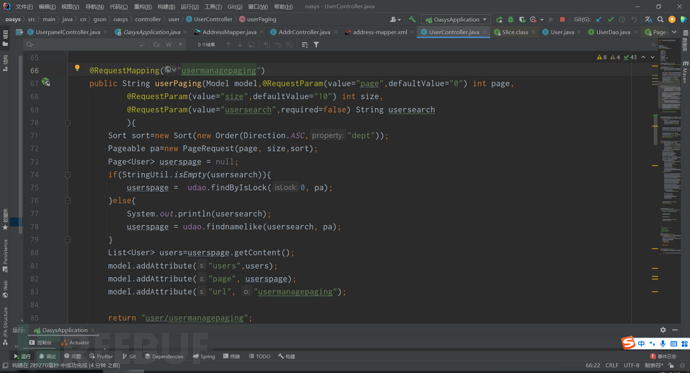The width and height of the screenshot is (690, 373).
Task: Open the 工具(T) menu
Action: coord(213,7)
